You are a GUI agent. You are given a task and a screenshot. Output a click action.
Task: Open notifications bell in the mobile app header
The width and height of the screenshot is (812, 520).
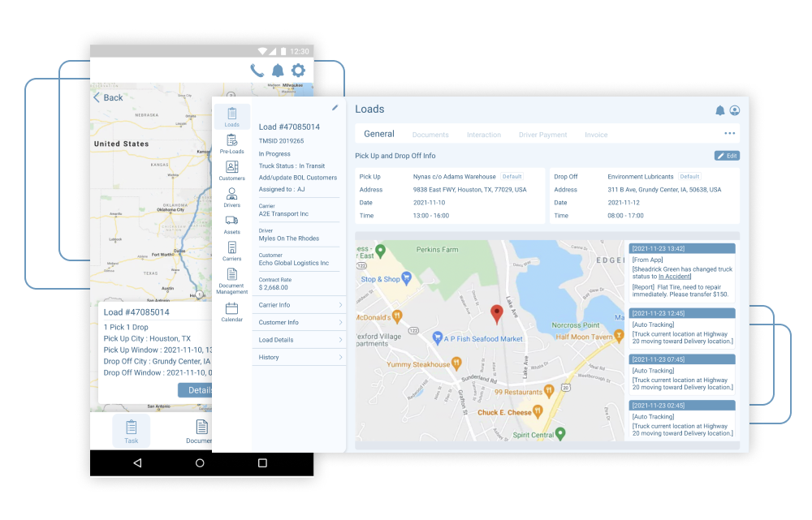coord(278,70)
